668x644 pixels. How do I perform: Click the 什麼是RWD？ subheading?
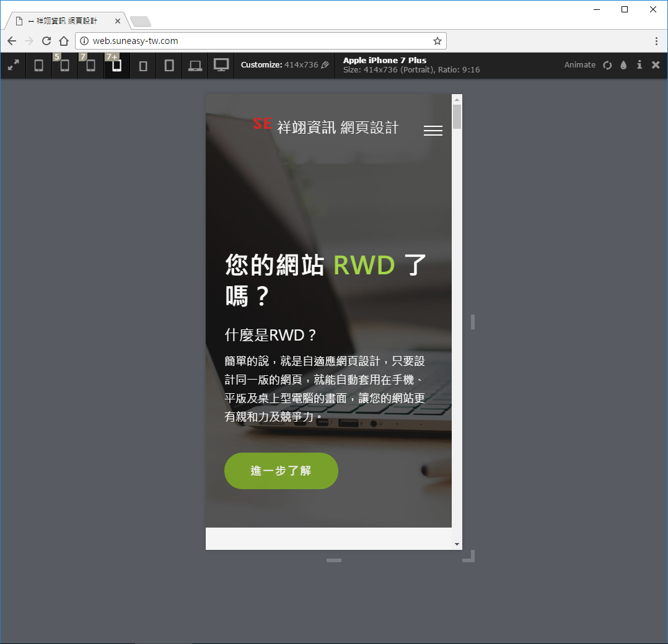[x=271, y=335]
